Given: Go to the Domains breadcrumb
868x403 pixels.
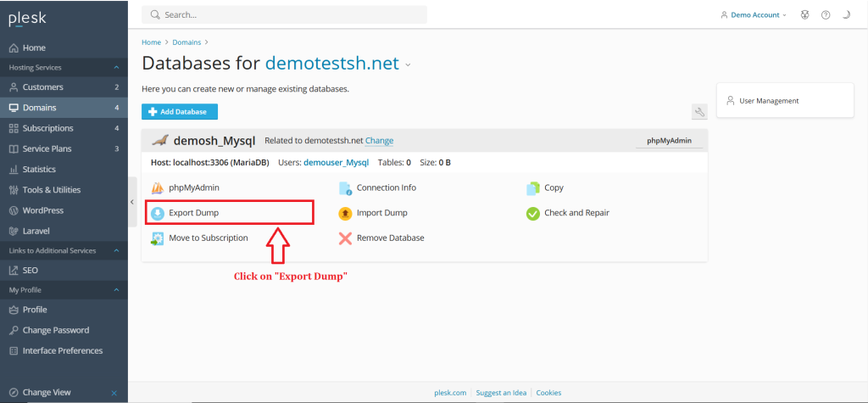Looking at the screenshot, I should 186,42.
